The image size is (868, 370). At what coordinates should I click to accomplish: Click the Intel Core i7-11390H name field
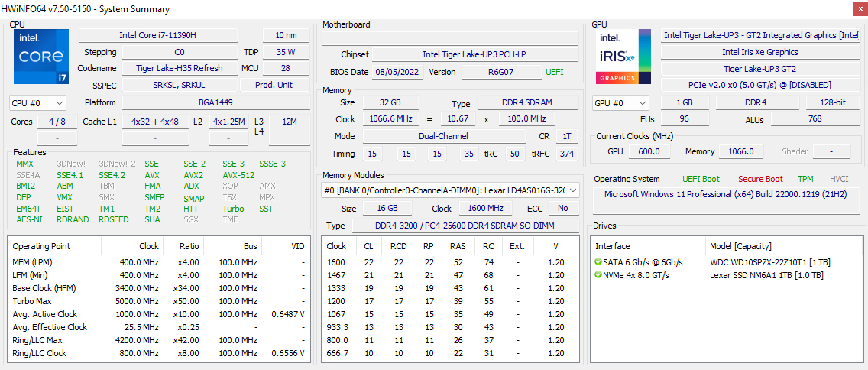click(157, 35)
